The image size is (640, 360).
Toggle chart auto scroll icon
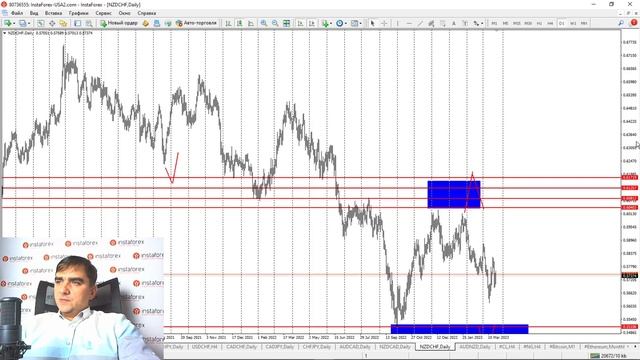pyautogui.click(x=300, y=23)
